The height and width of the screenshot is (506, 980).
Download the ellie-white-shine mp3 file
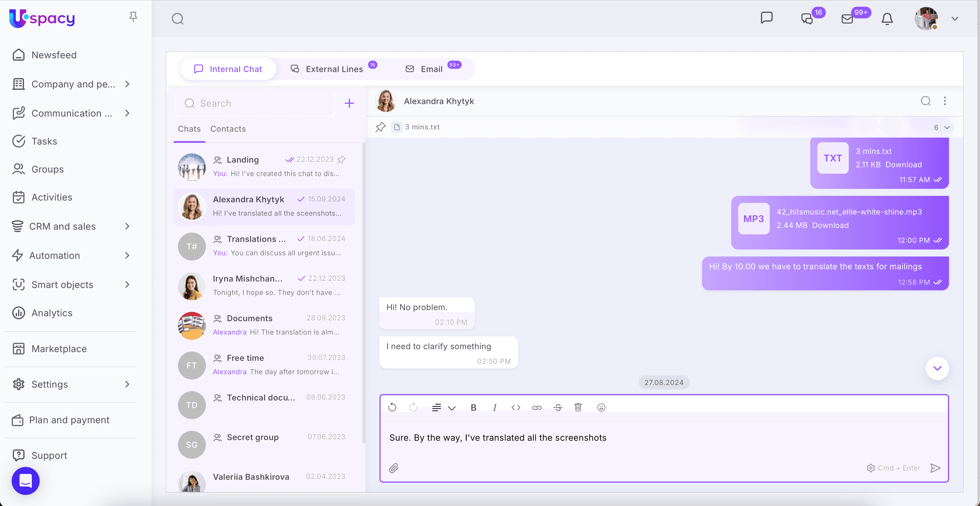tap(830, 225)
